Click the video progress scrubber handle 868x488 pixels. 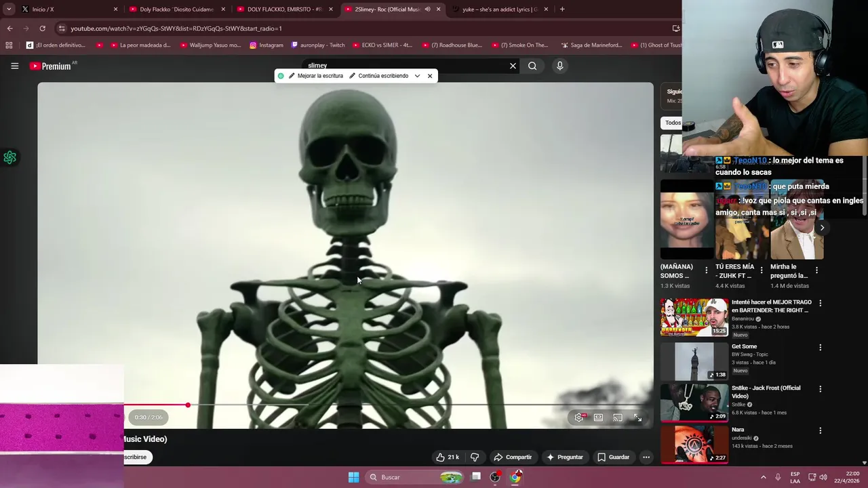tap(188, 405)
